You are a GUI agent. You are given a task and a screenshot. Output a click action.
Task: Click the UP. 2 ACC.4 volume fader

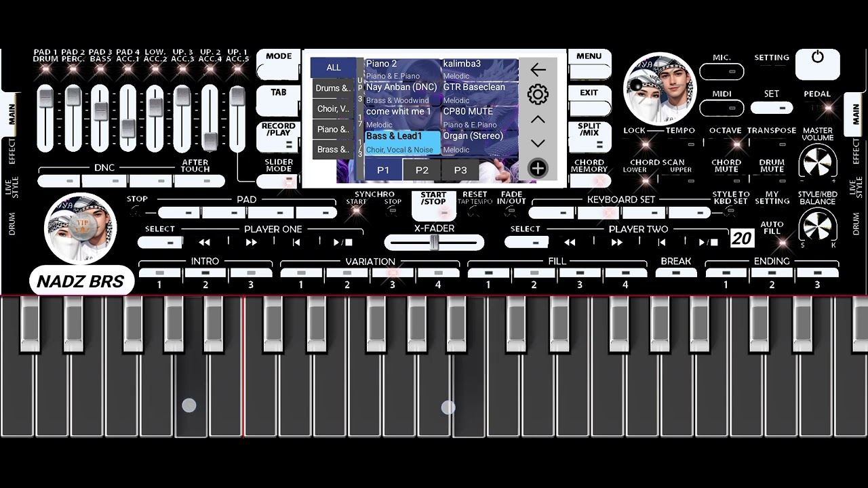pyautogui.click(x=210, y=118)
